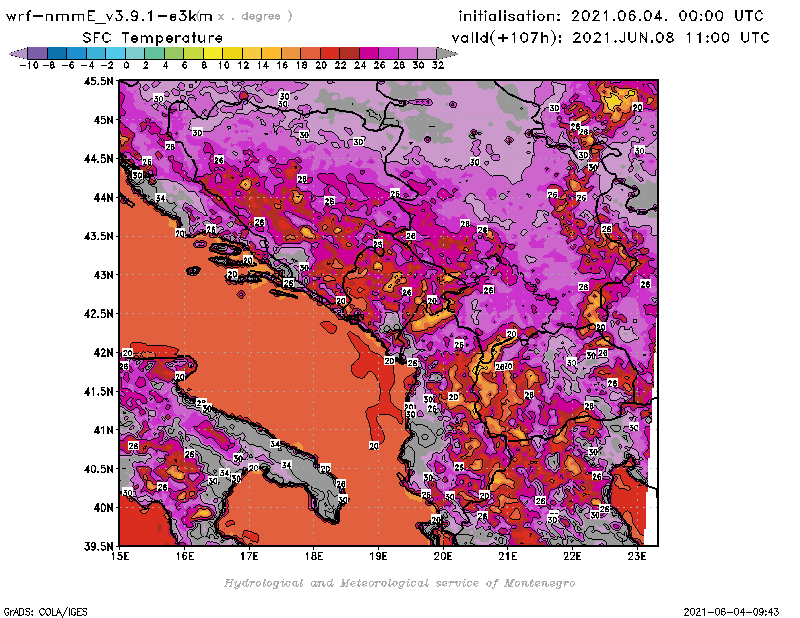
Task: Pick legend swatch between 8 and 10
Action: (213, 54)
